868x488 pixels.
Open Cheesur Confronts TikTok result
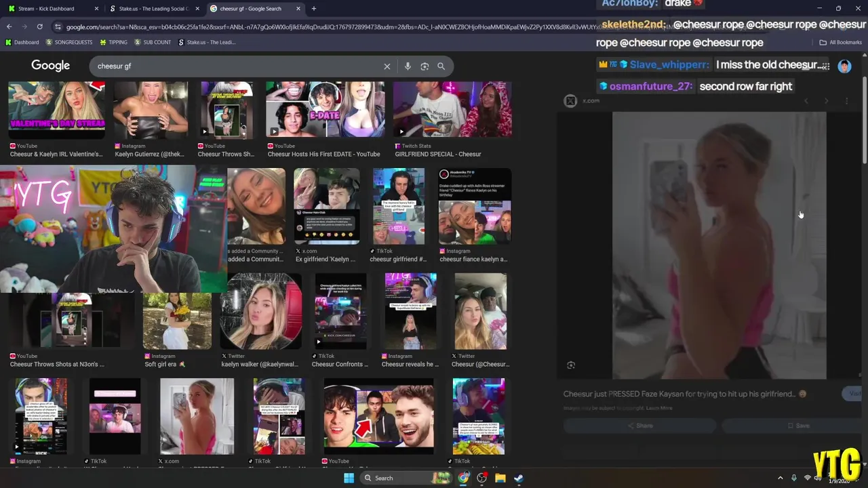(340, 311)
